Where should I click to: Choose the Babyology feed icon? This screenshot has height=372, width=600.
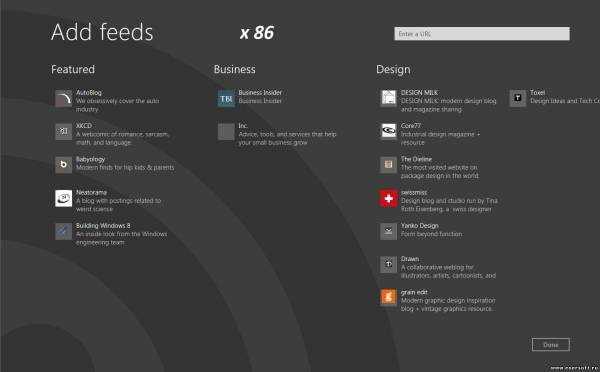64,165
